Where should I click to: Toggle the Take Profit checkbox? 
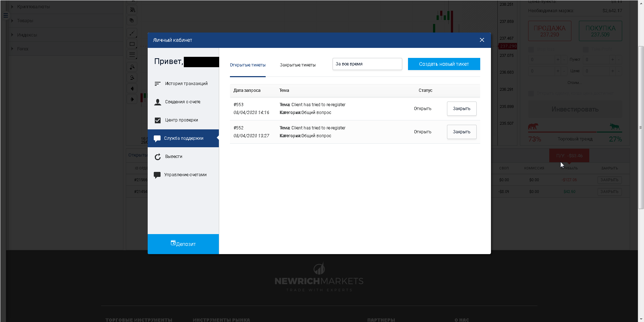[x=586, y=50]
